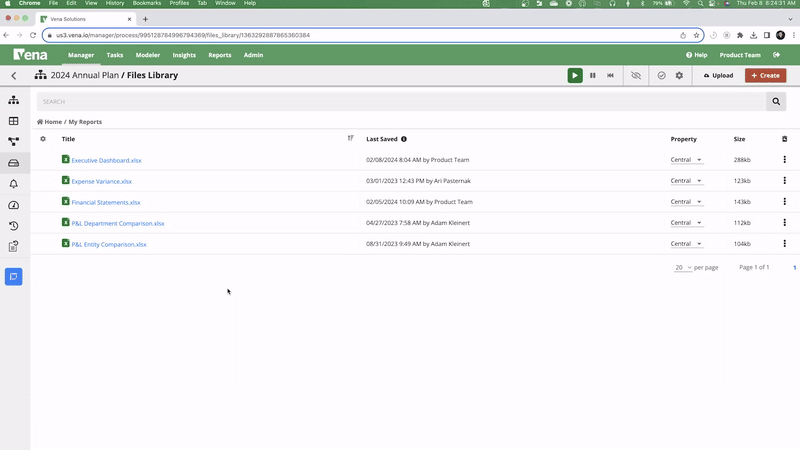
Task: Click the rewind/reset process icon
Action: point(610,75)
